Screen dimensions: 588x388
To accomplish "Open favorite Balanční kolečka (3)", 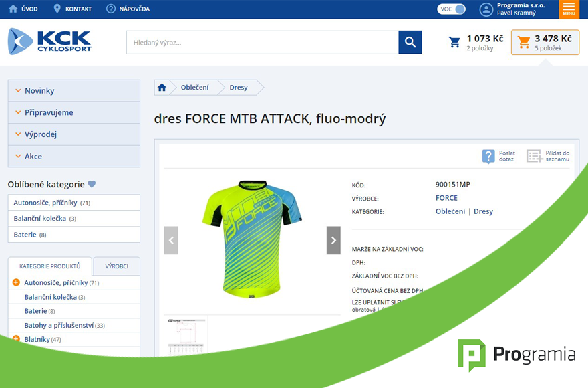I will (74, 219).
